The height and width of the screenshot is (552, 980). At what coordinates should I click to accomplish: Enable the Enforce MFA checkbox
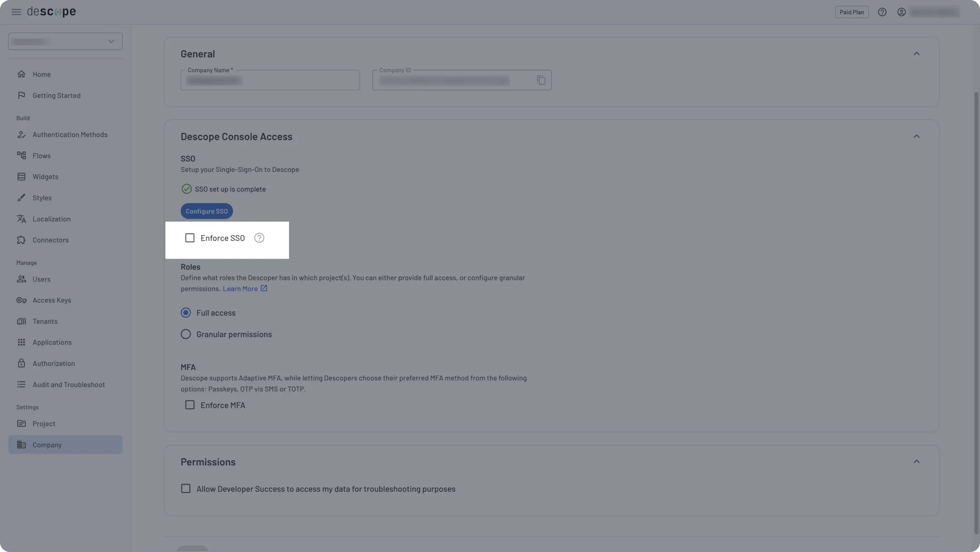click(x=190, y=405)
